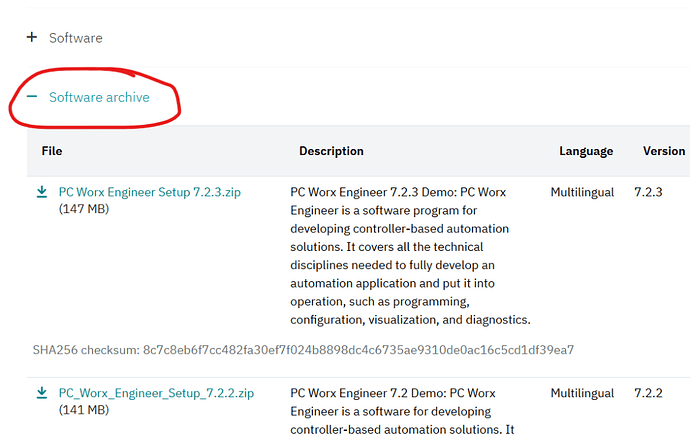Click the download icon for Setup 7.2.3
690x435 pixels.
pyautogui.click(x=42, y=192)
